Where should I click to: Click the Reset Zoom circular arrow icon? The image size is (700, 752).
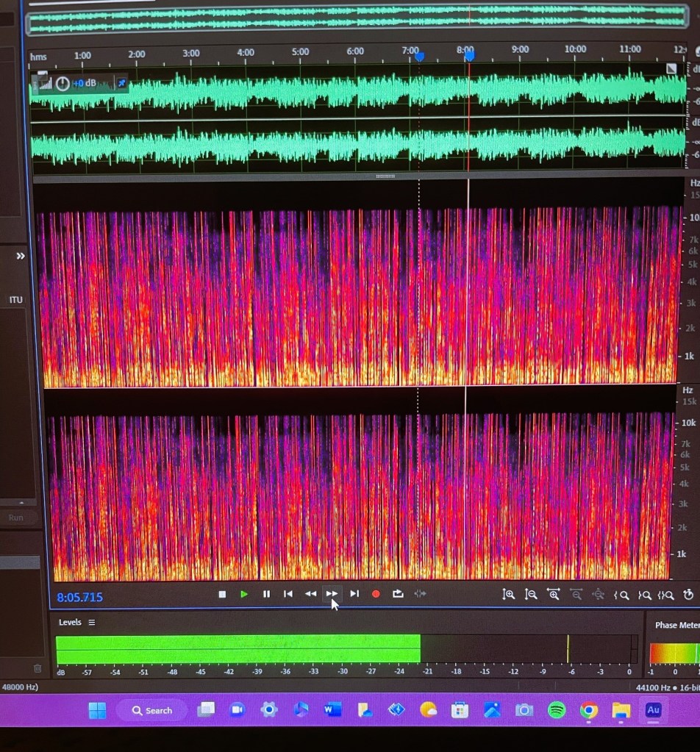pyautogui.click(x=688, y=595)
